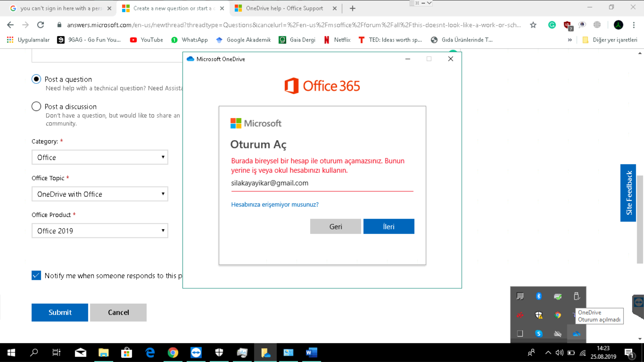The width and height of the screenshot is (644, 362).
Task: Click the Wi-Fi network icon in the taskbar
Action: click(583, 353)
